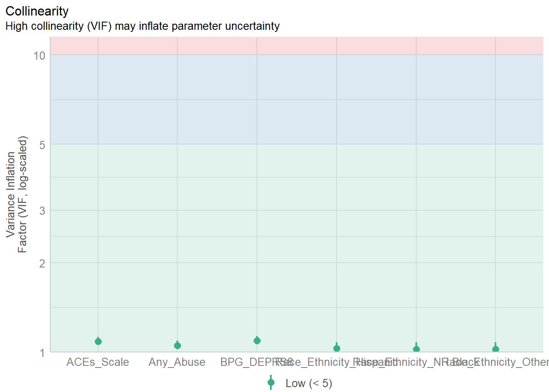Click the ACEs_Scale axis label
This screenshot has width=549, height=392.
[98, 362]
